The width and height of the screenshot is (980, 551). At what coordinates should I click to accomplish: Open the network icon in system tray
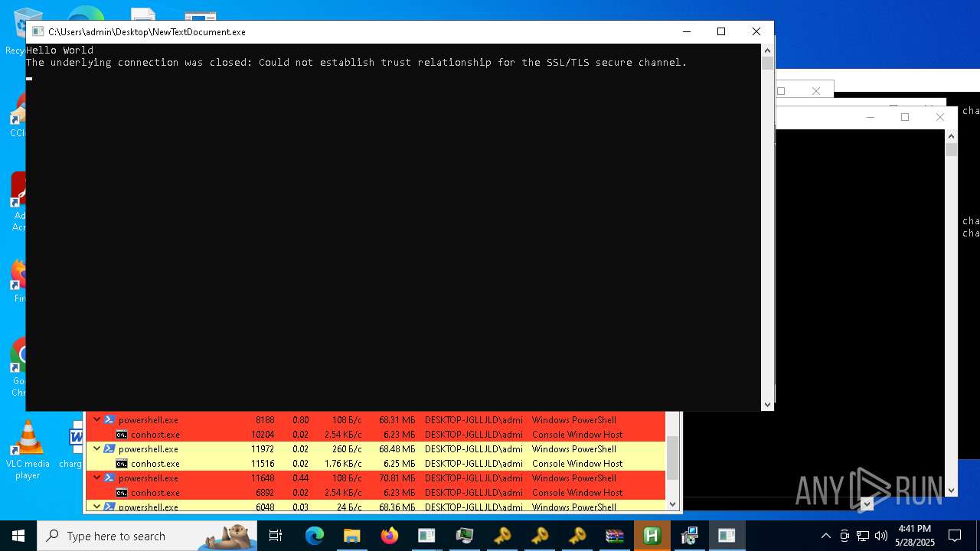tap(863, 536)
